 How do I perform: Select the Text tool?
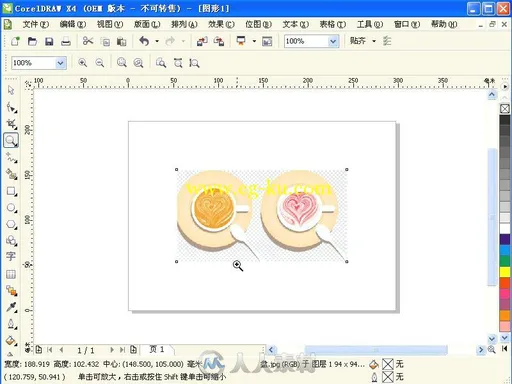[x=11, y=256]
